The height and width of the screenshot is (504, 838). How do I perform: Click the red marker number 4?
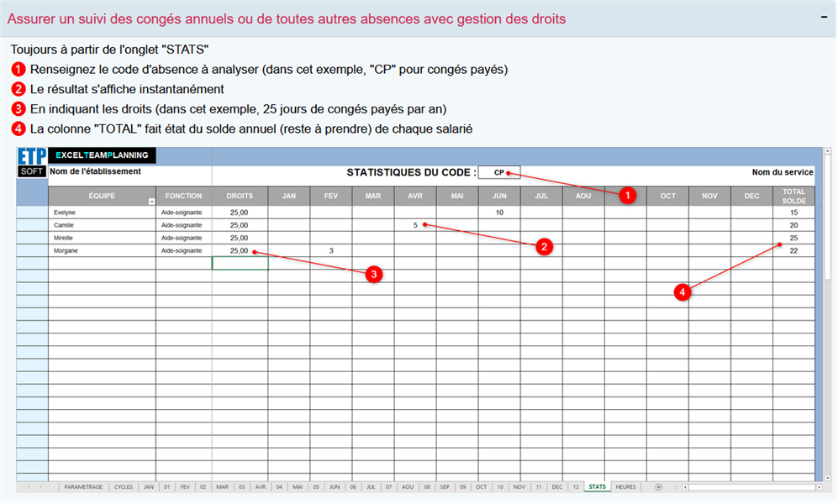[x=682, y=292]
